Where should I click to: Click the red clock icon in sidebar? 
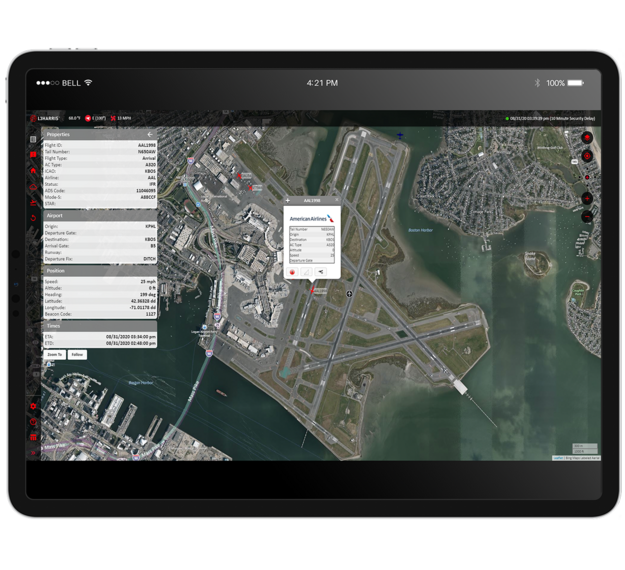[x=33, y=422]
